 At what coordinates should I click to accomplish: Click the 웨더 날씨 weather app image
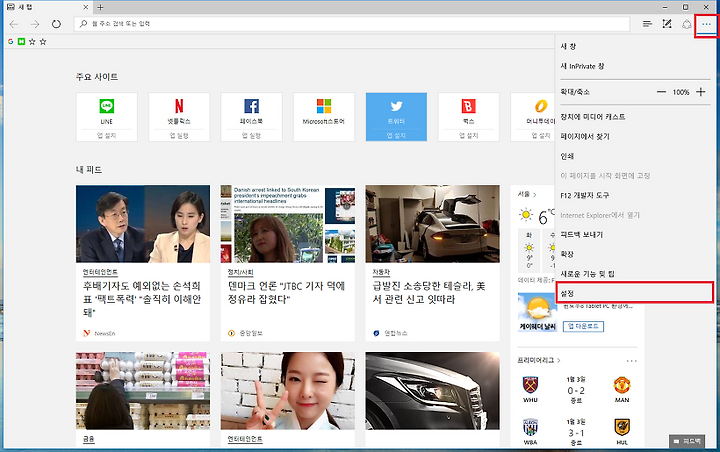537,312
